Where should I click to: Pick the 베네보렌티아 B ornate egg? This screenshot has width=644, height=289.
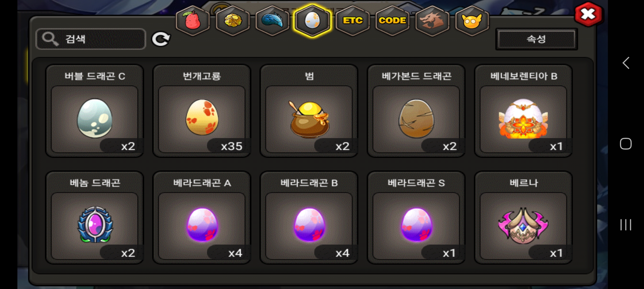click(523, 111)
